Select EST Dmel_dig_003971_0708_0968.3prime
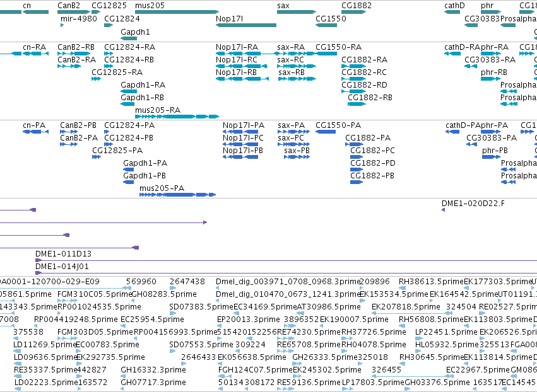The image size is (537, 392). 288,281
